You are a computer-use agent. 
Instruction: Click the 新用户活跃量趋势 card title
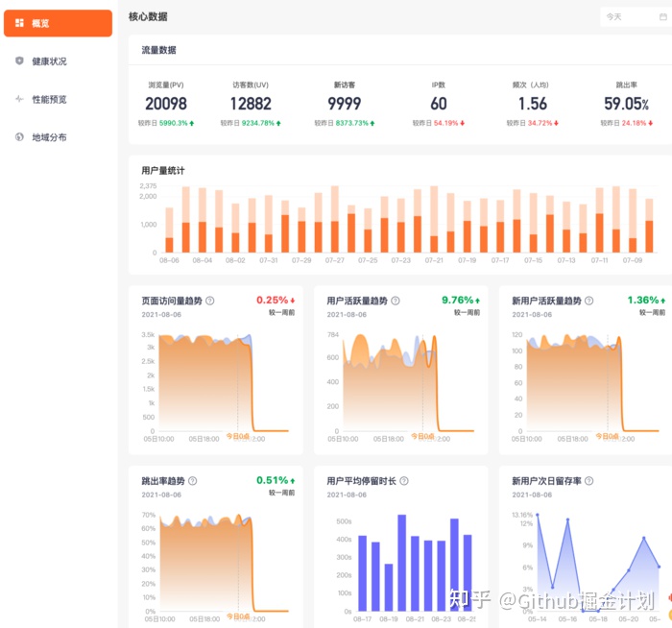[547, 301]
